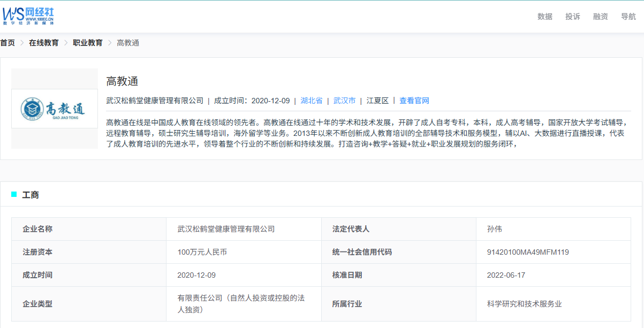Select the 成立时间：2020-12-09 header text
The image size is (644, 328).
252,101
